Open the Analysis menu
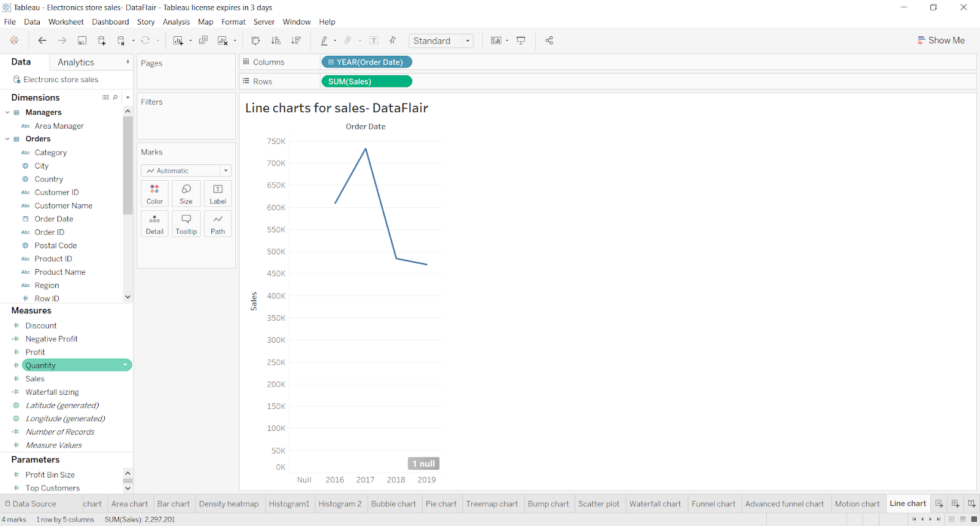The width and height of the screenshot is (980, 526). pos(176,22)
